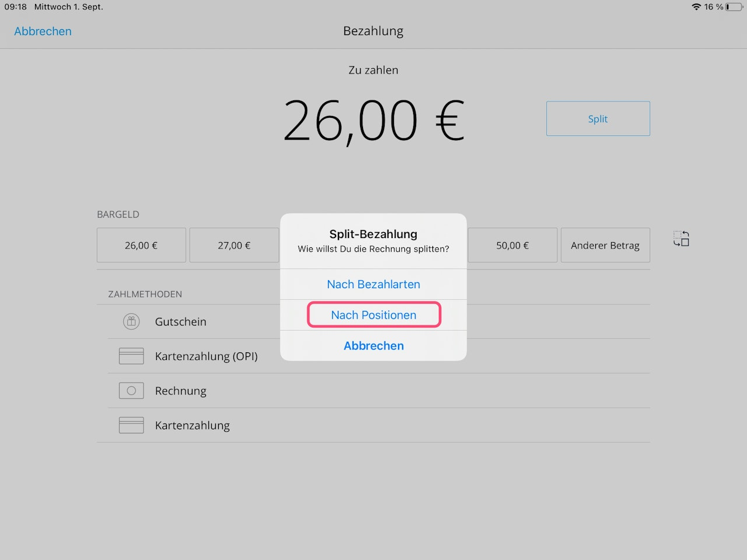The width and height of the screenshot is (747, 560).
Task: Tap the battery indicator in status bar
Action: tap(734, 7)
